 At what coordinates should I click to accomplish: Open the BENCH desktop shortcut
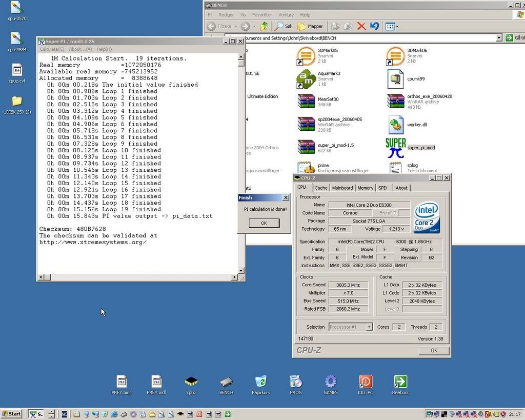coord(226,385)
